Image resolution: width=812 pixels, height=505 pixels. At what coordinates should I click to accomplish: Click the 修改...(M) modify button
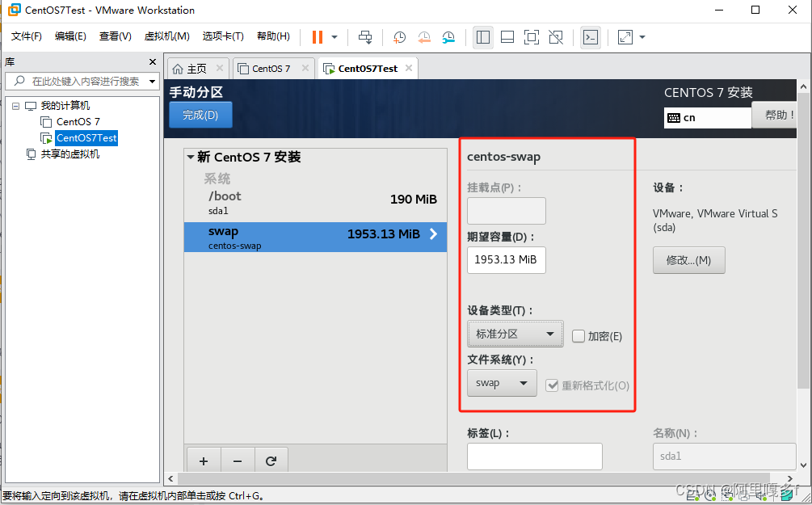pyautogui.click(x=688, y=260)
